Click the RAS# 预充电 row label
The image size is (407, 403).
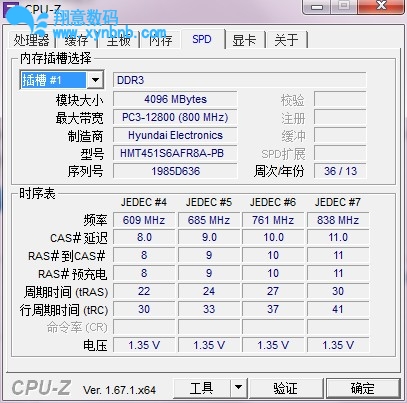point(72,274)
